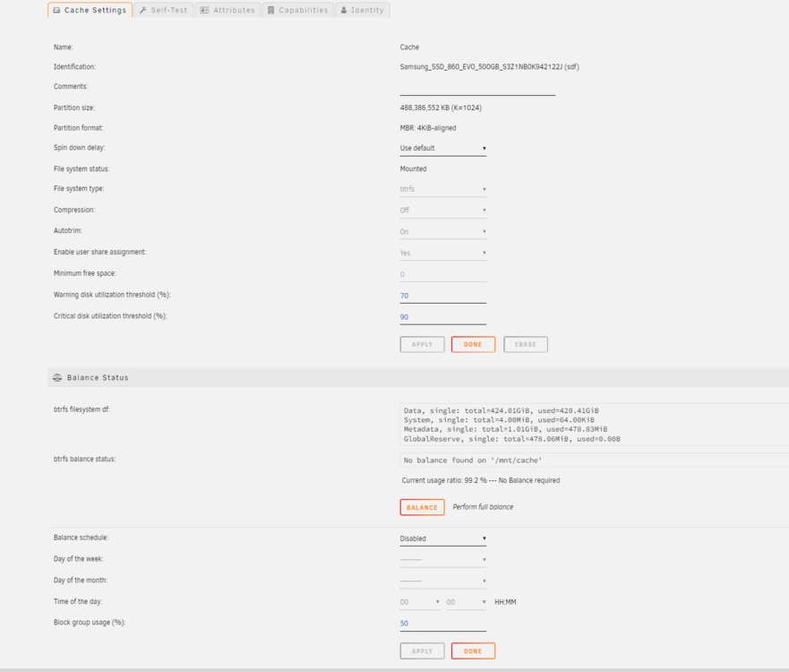This screenshot has width=789, height=672.
Task: Click the balance scale icon beside Balance Status
Action: coord(57,377)
